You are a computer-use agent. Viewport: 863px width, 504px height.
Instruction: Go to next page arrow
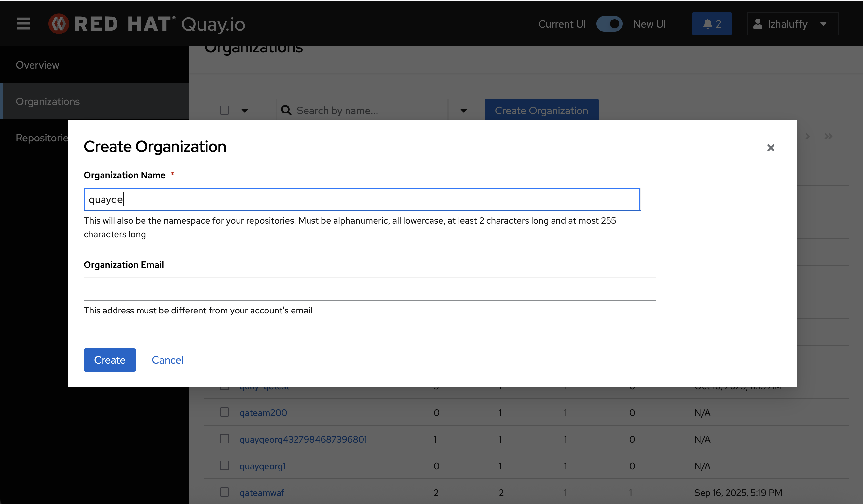coord(808,136)
